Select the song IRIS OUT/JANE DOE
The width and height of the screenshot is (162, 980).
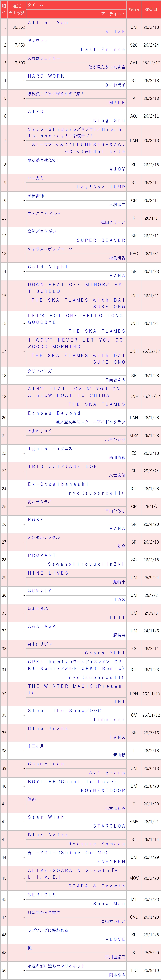63,466
